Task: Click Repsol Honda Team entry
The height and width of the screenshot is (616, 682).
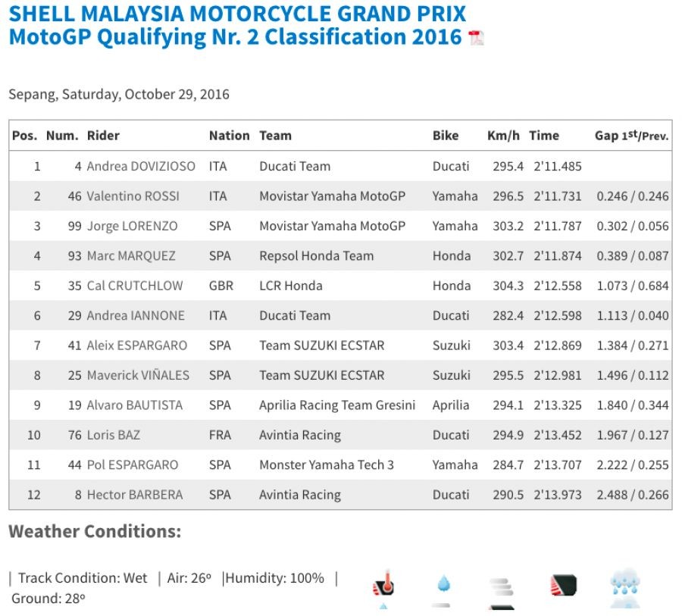Action: tap(316, 256)
